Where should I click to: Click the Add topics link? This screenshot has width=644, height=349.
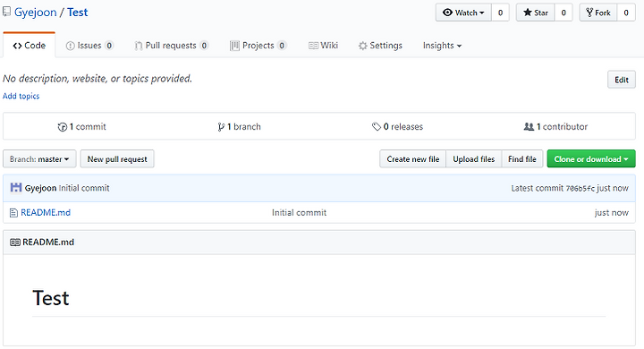[x=21, y=96]
